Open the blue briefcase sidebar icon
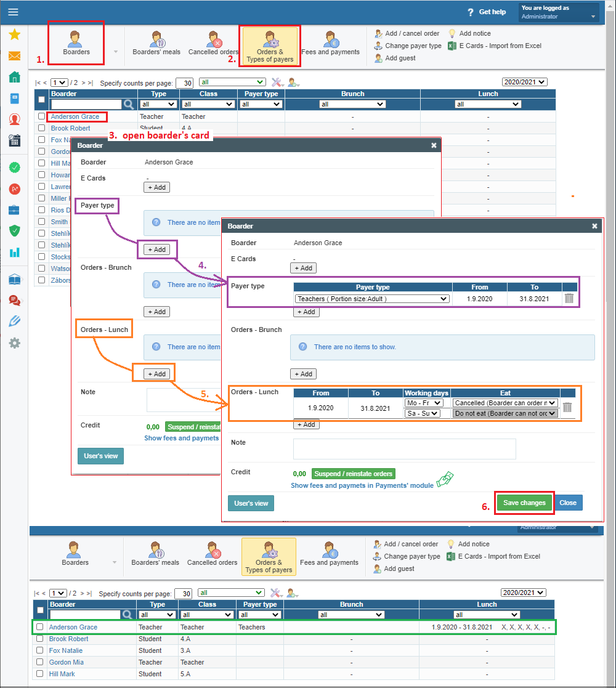This screenshot has height=688, width=616. pos(15,210)
